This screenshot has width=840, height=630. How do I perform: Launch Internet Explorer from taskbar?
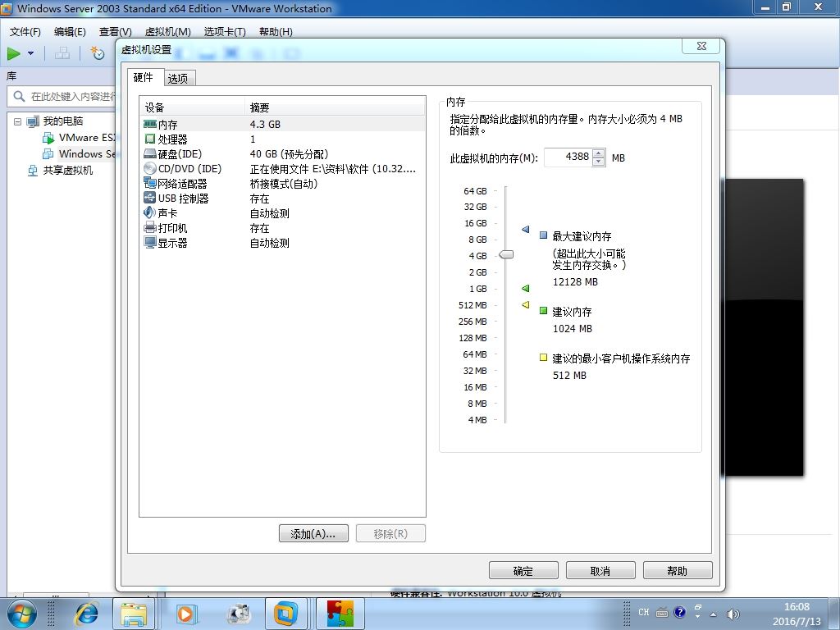[x=87, y=614]
